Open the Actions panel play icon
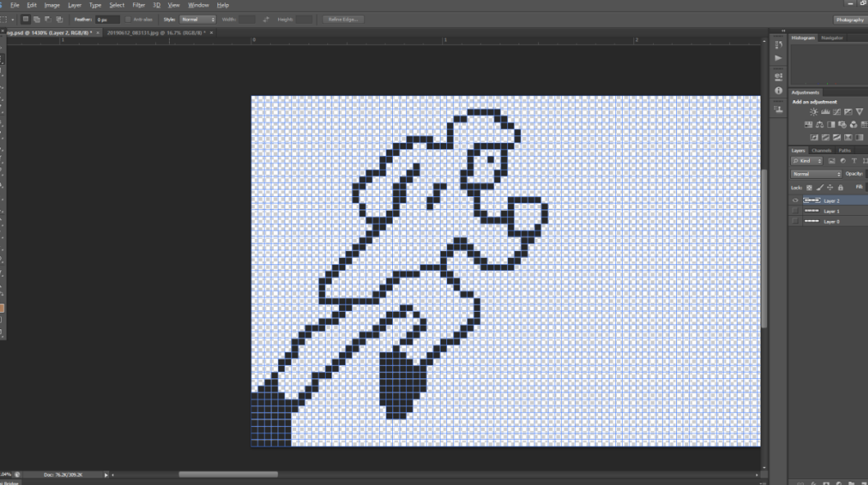Screen dimensions: 868x485 (779, 57)
